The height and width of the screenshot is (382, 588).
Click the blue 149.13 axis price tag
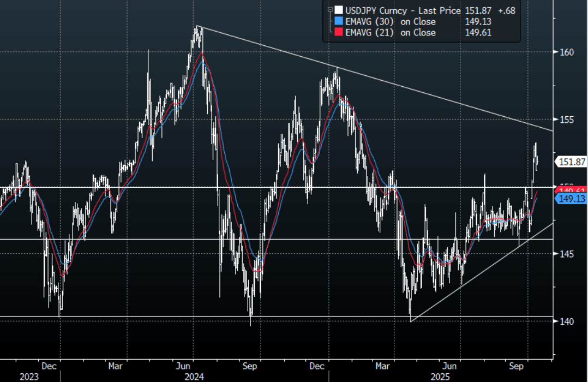571,199
